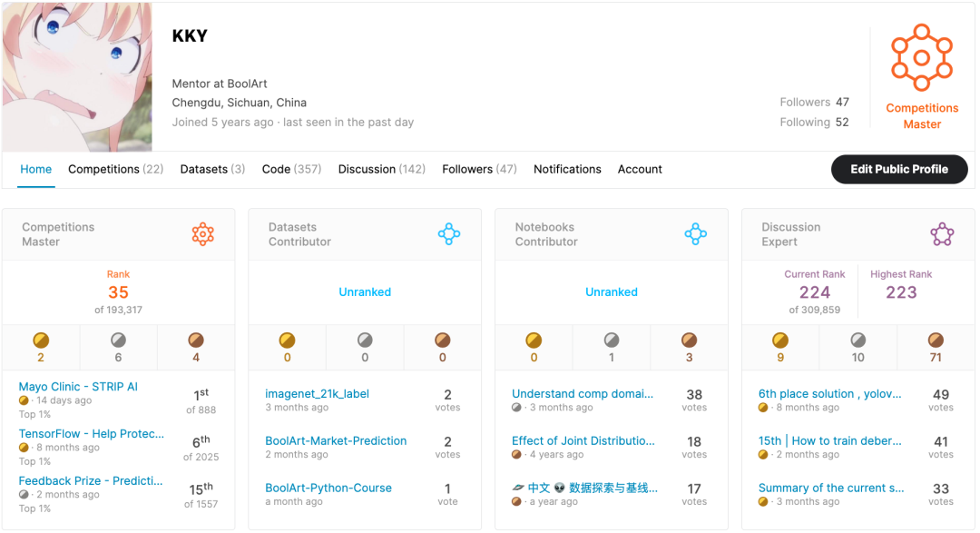Open the BoolArt-Market-Prediction dataset
The image size is (980, 533).
pyautogui.click(x=336, y=440)
